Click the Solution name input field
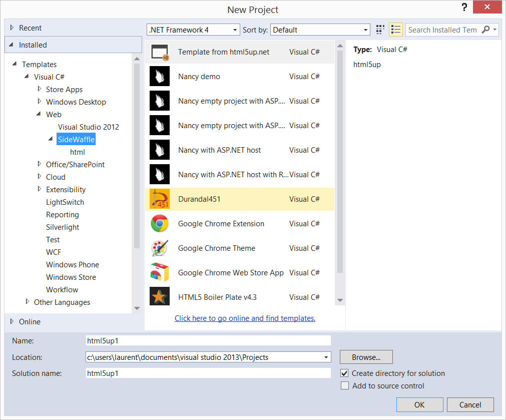The image size is (506, 420). (x=208, y=373)
